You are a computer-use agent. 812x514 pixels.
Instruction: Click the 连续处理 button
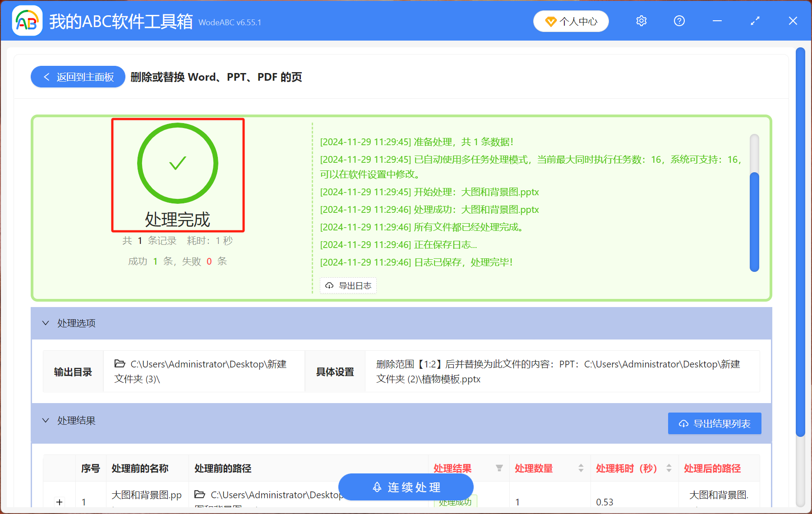[x=405, y=487]
